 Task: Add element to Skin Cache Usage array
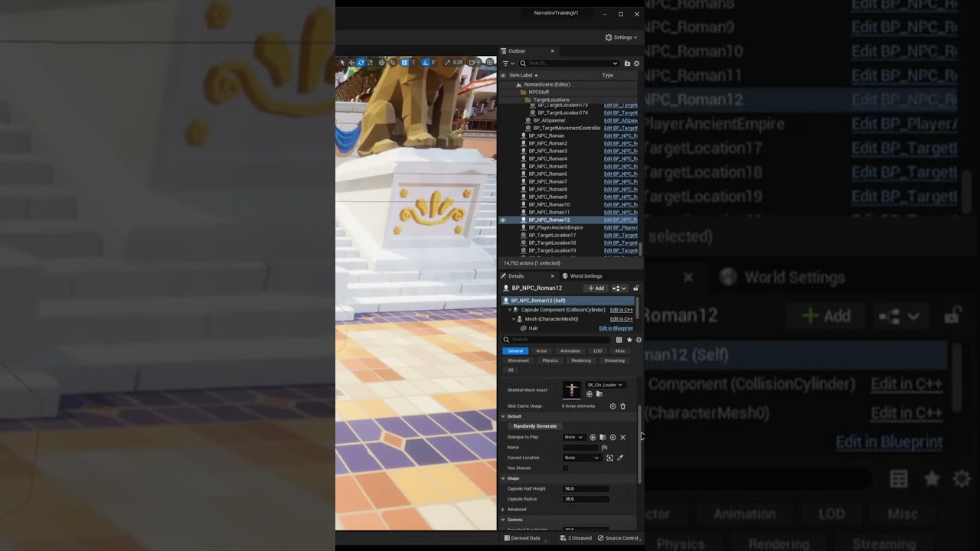click(x=612, y=406)
